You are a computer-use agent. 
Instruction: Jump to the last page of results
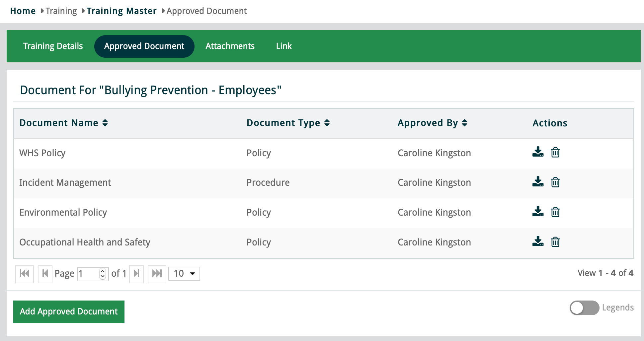[x=157, y=274]
